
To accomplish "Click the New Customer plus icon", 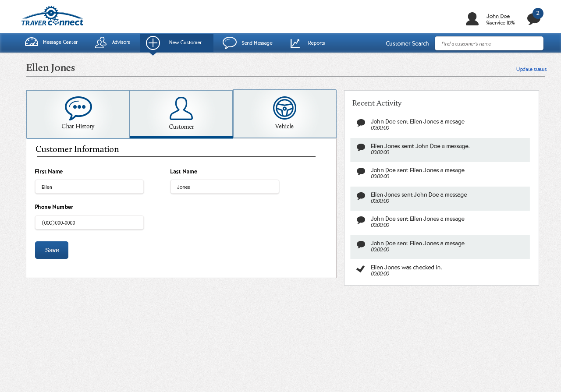I will 153,43.
